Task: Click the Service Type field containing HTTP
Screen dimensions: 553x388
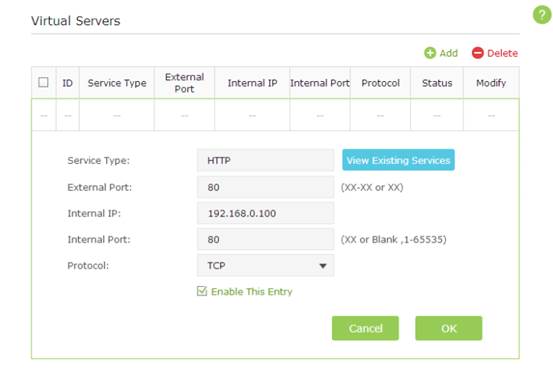Action: coord(266,160)
